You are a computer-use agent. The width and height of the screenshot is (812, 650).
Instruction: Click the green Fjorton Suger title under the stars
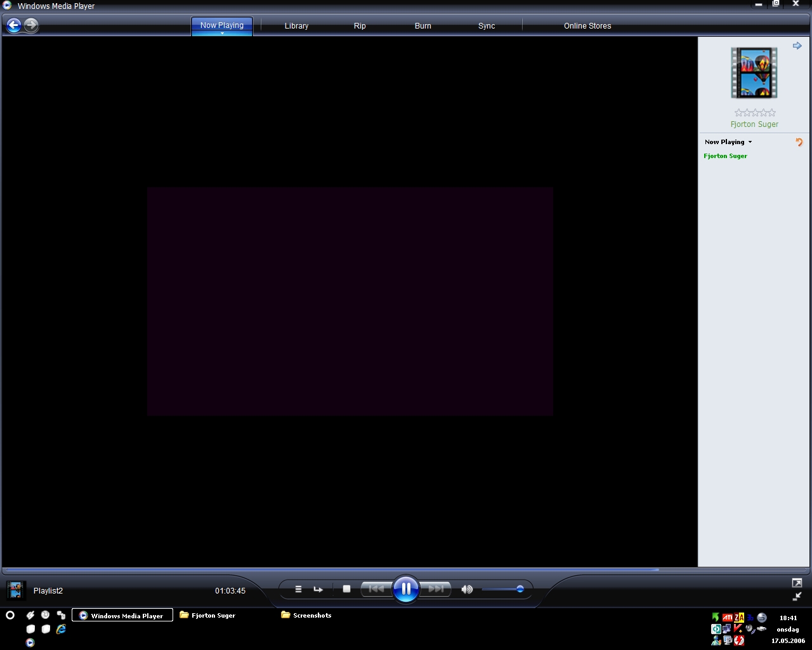click(x=754, y=124)
